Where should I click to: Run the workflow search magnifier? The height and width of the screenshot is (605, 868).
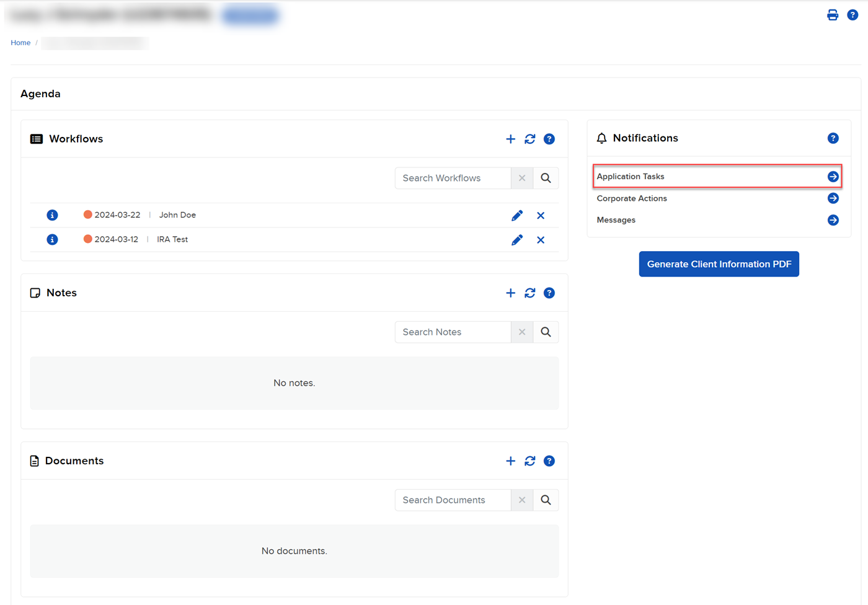pos(545,178)
